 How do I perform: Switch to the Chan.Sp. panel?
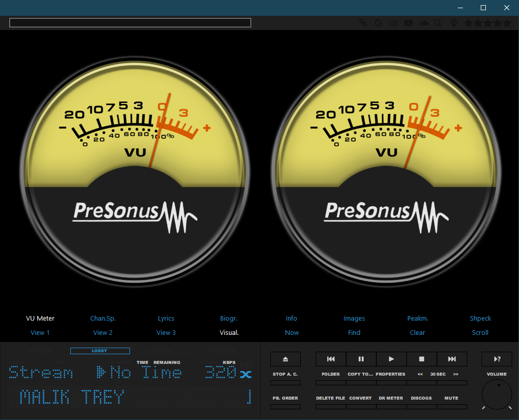103,319
